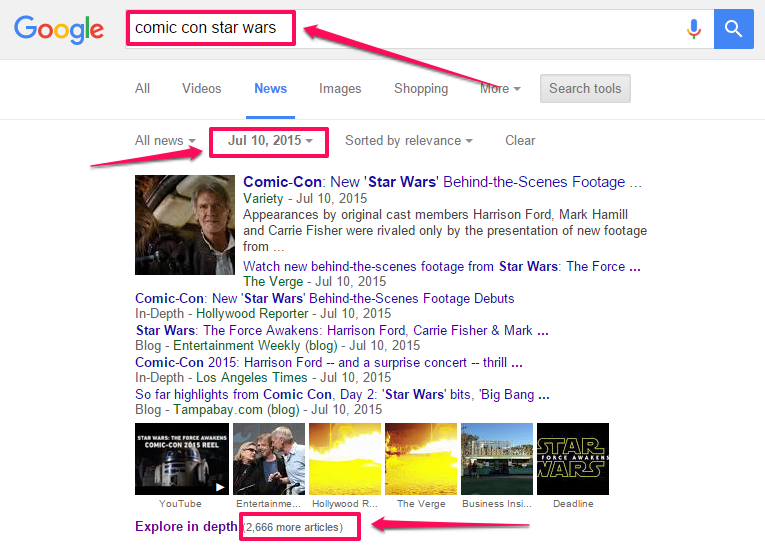Click the YouTube caption under first thumbnail
Viewport: 765px width, 550px height.
(180, 504)
